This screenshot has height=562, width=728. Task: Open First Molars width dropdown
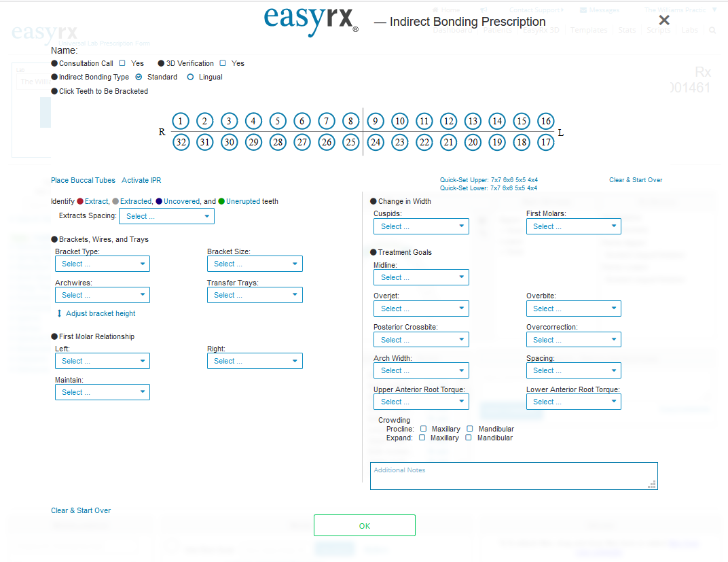pos(574,226)
